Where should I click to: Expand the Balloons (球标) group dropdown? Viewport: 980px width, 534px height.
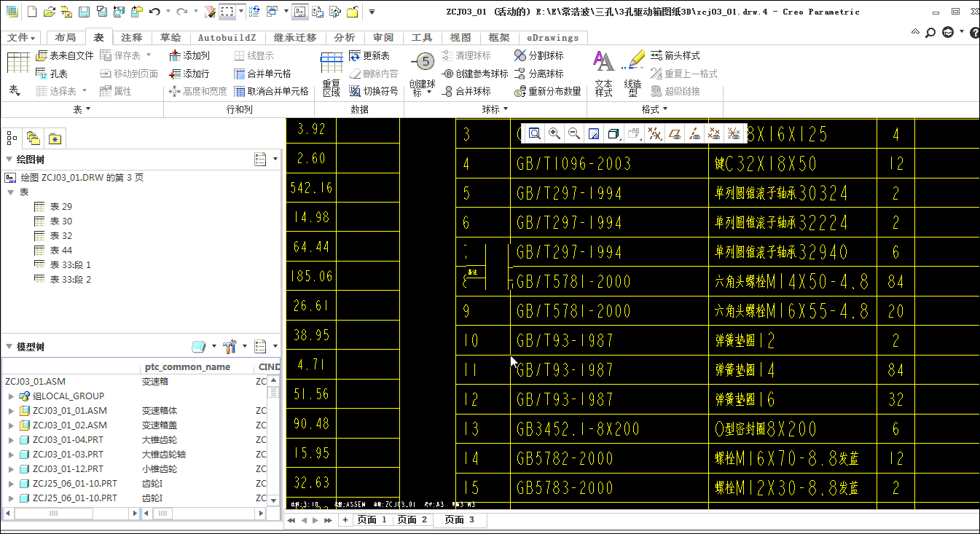[x=495, y=109]
